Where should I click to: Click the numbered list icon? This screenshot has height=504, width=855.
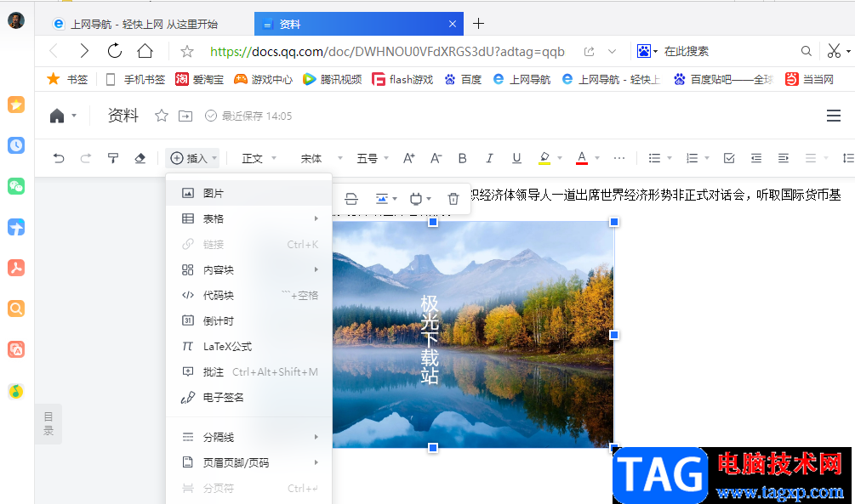(x=692, y=159)
